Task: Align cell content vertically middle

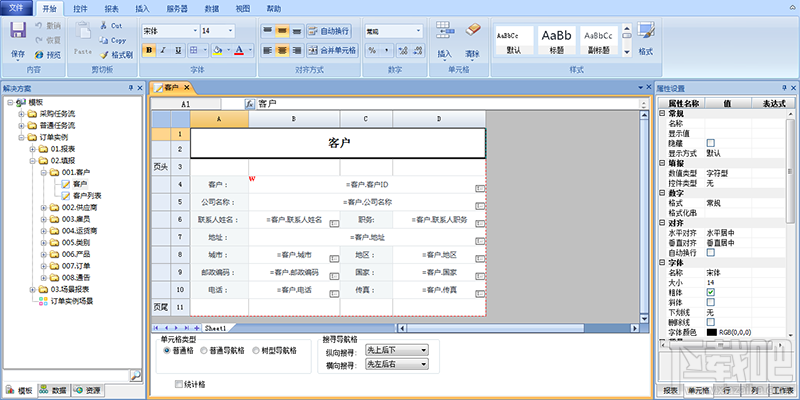Action: [x=282, y=31]
